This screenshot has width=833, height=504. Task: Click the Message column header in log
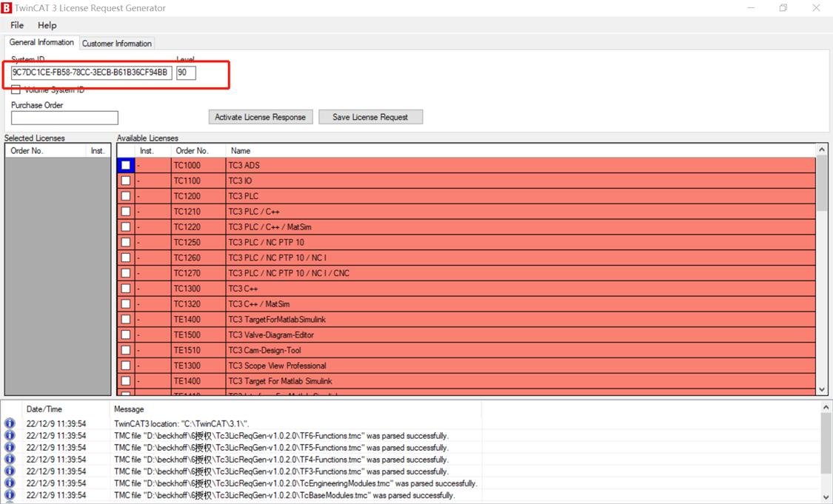(x=295, y=409)
